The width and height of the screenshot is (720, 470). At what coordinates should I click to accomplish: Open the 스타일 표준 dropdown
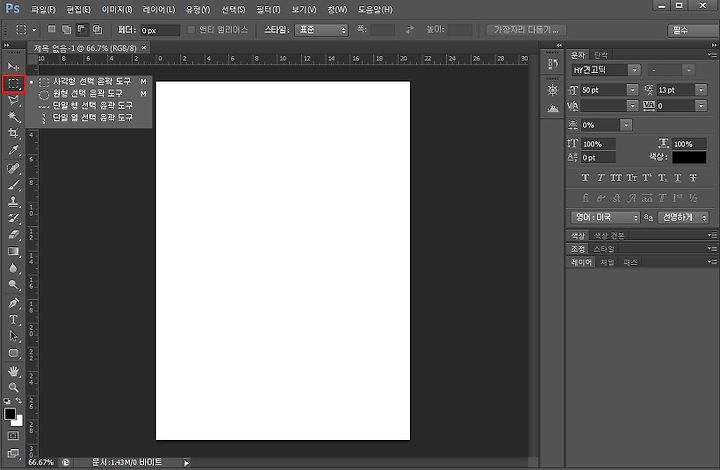click(x=321, y=30)
